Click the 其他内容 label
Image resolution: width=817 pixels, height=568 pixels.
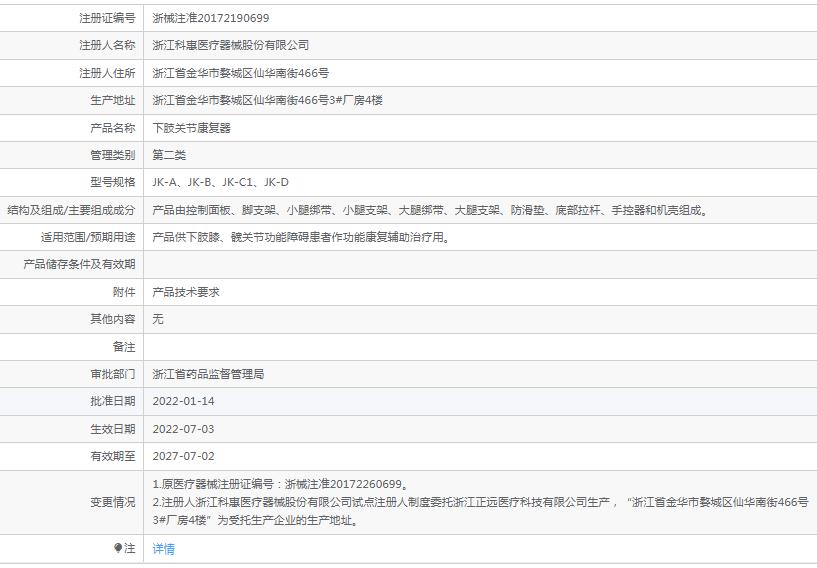tap(113, 319)
